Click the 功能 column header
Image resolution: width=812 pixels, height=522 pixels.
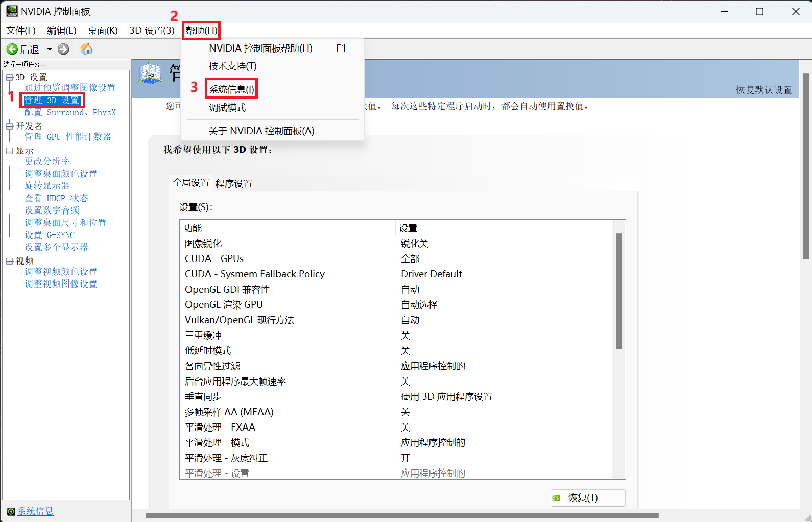[x=288, y=228]
